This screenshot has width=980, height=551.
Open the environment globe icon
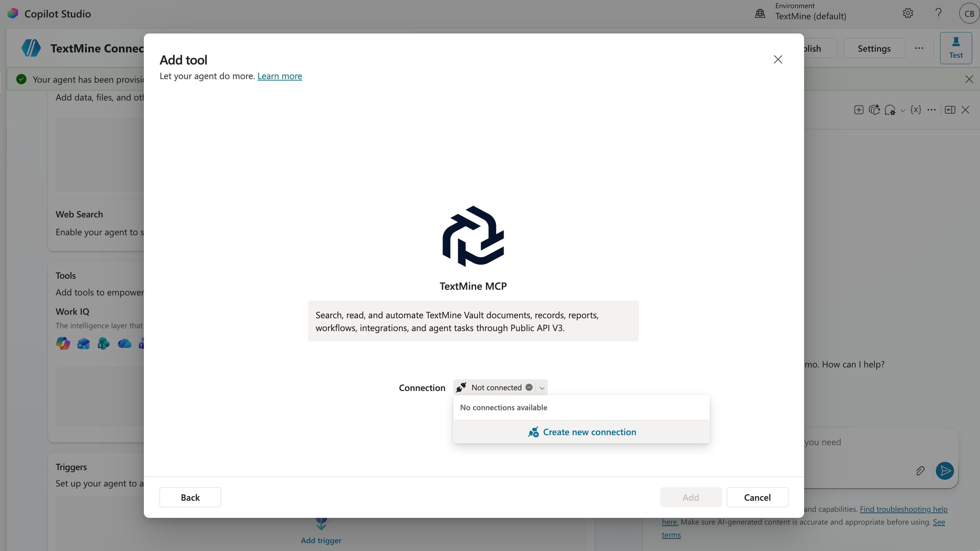point(760,13)
